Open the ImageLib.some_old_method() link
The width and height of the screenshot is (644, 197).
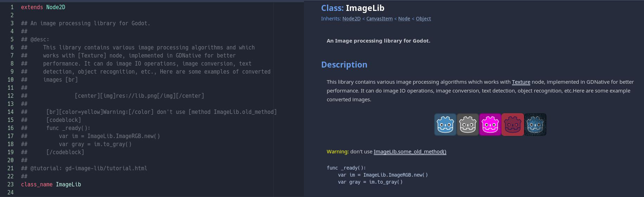point(410,152)
